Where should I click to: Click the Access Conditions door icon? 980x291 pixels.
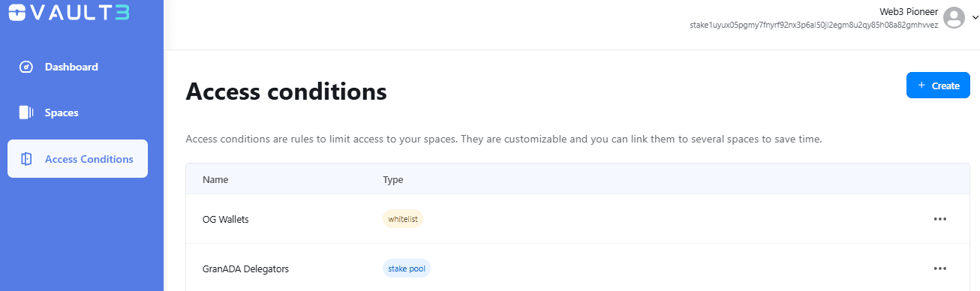coord(26,159)
